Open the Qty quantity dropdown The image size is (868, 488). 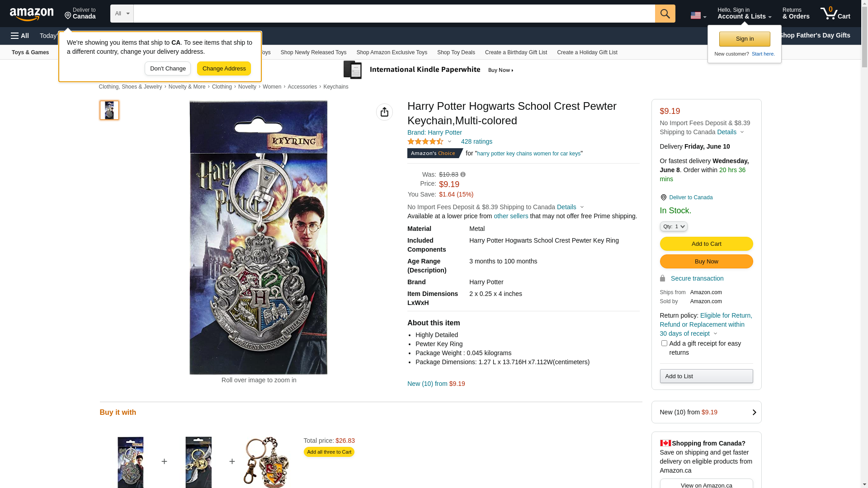pos(673,226)
